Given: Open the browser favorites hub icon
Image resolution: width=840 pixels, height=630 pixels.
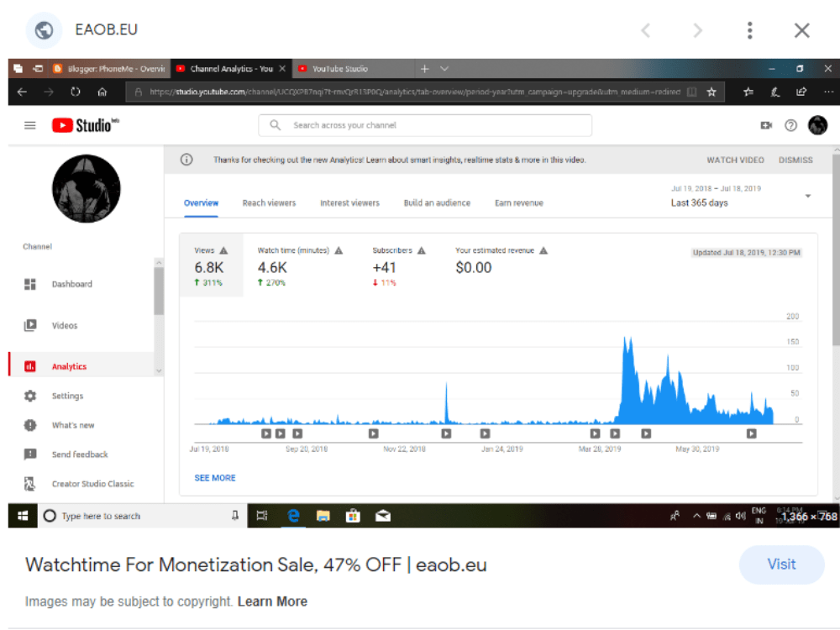Looking at the screenshot, I should click(x=748, y=92).
